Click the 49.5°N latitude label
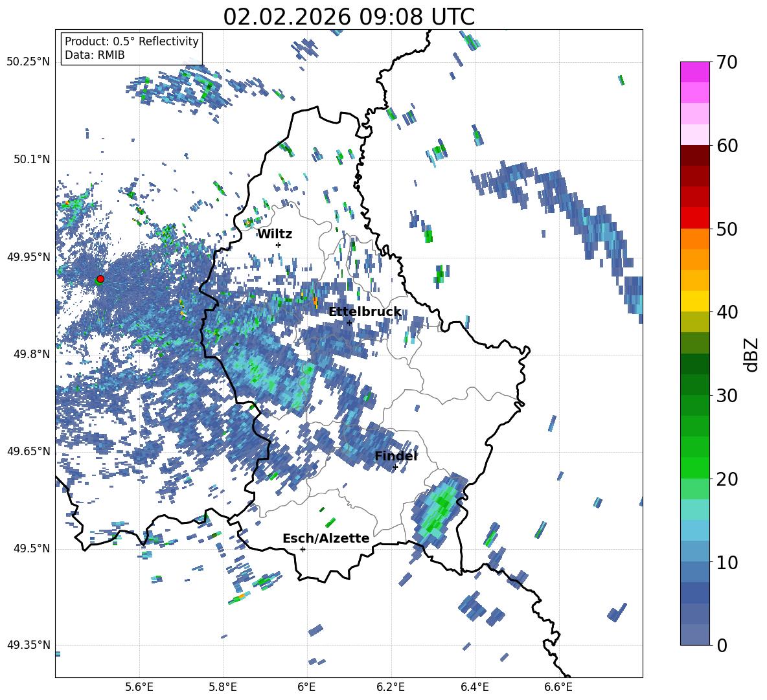Screen dimensions: 767x700 [x=31, y=548]
